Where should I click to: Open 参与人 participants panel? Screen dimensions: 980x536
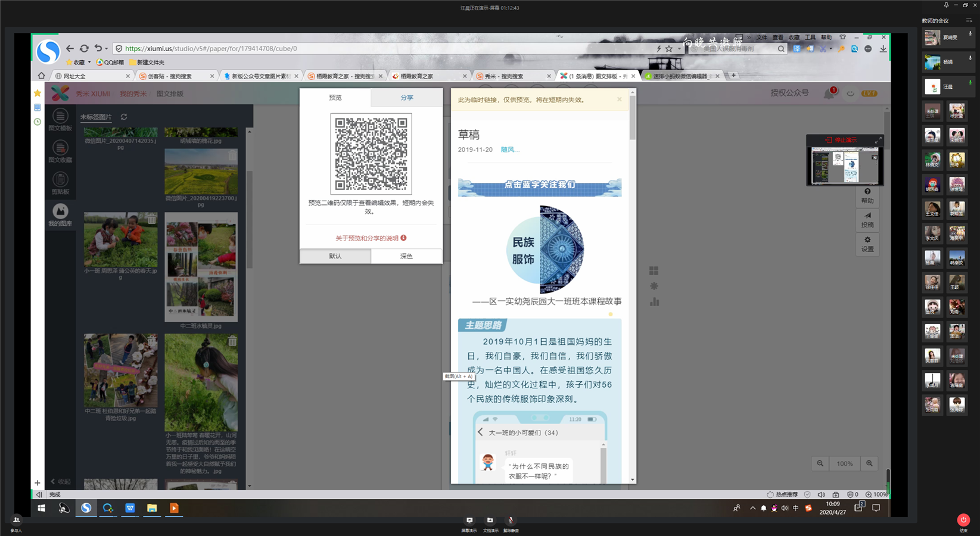pyautogui.click(x=16, y=523)
